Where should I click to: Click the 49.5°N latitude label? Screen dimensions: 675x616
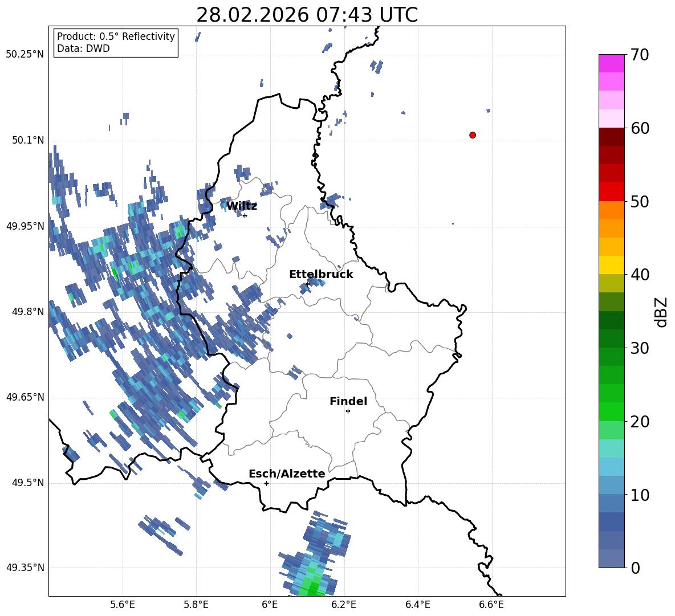pos(28,483)
